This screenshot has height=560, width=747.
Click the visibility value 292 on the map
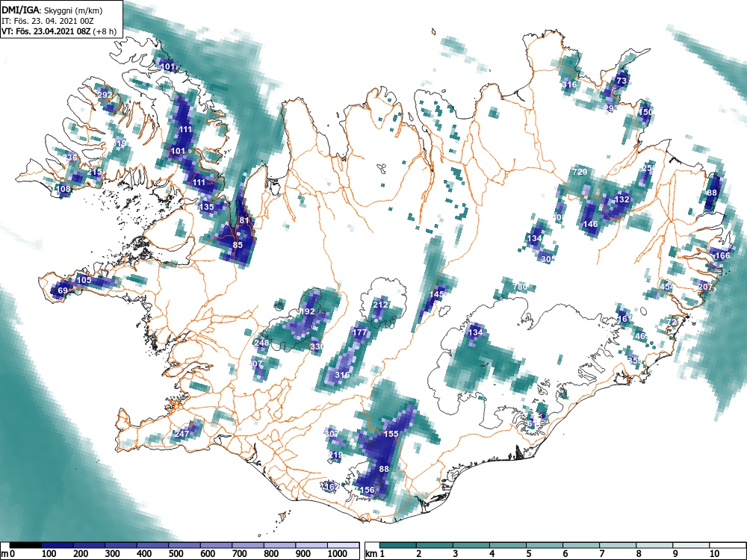(105, 95)
